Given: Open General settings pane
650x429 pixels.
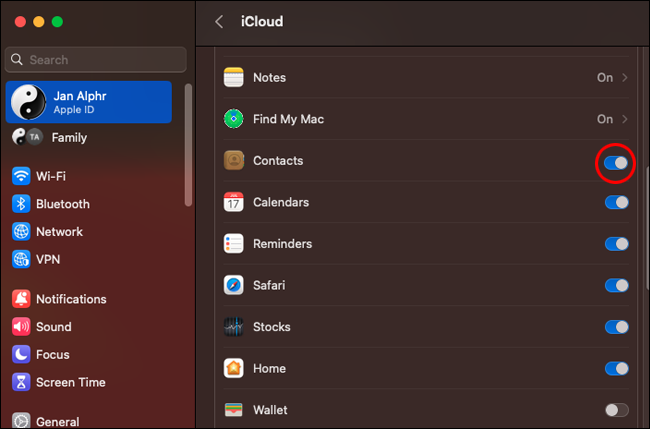Looking at the screenshot, I should (89, 420).
